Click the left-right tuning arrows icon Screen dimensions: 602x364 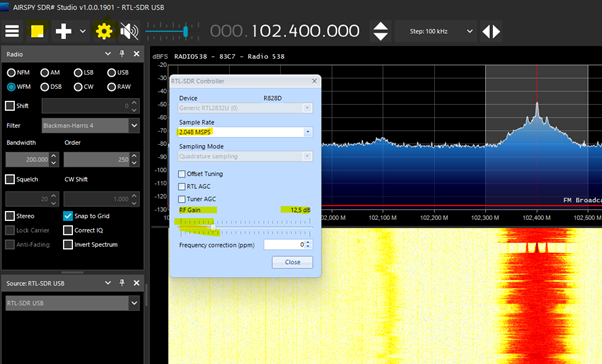(x=491, y=31)
